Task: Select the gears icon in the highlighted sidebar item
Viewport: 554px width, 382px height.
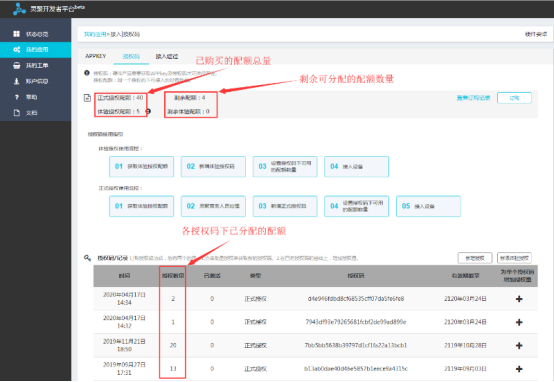Action: (x=17, y=49)
